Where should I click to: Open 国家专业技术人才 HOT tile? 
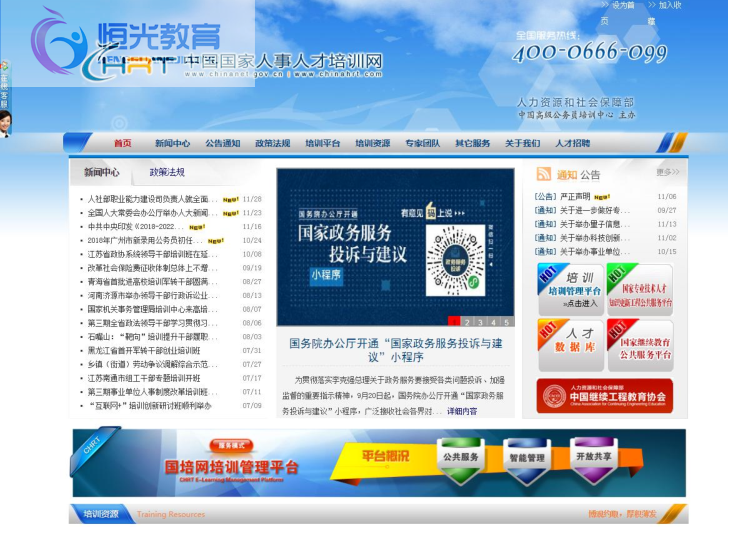click(640, 290)
